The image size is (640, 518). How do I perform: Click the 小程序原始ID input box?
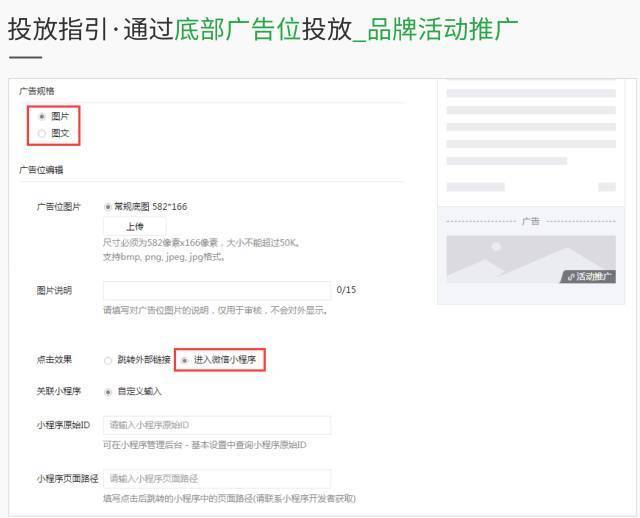point(216,425)
